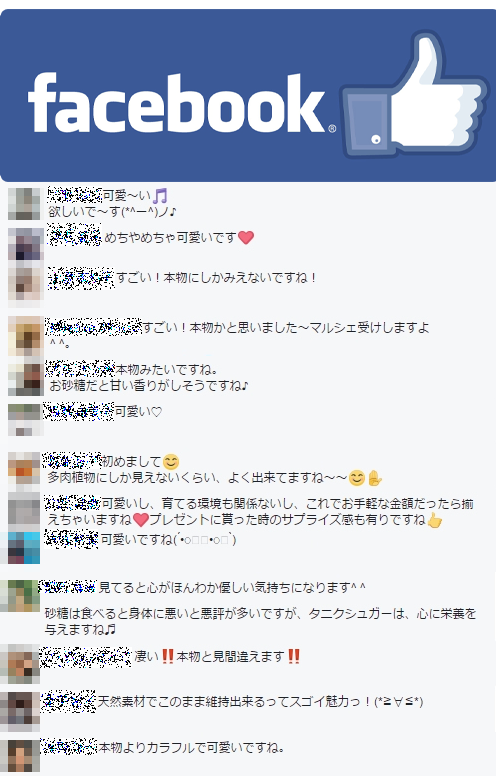Image resolution: width=496 pixels, height=781 pixels.
Task: Open avatar beside 凄い本物と見間違えます comment
Action: [x=20, y=664]
